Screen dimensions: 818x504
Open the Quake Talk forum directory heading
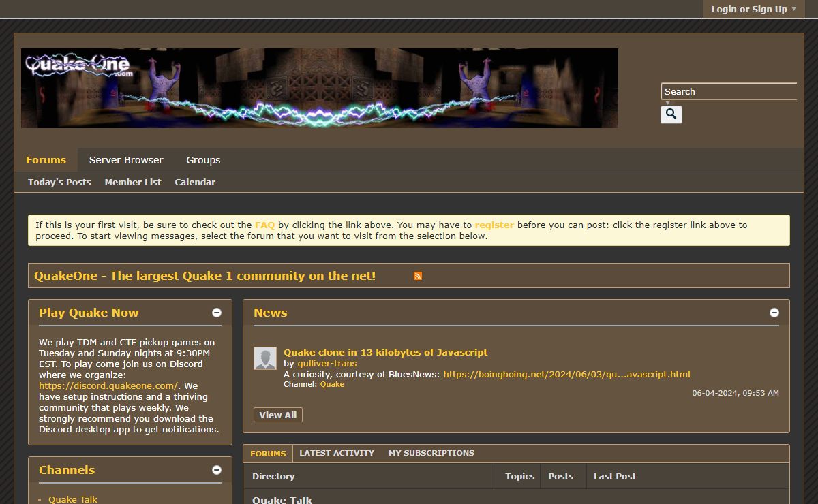282,499
